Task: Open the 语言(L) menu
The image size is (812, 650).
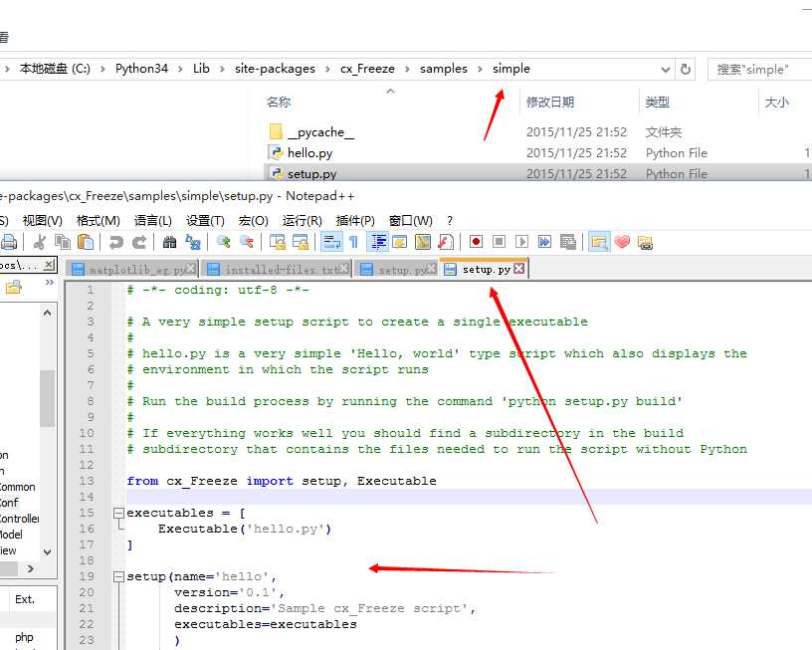Action: [x=153, y=221]
